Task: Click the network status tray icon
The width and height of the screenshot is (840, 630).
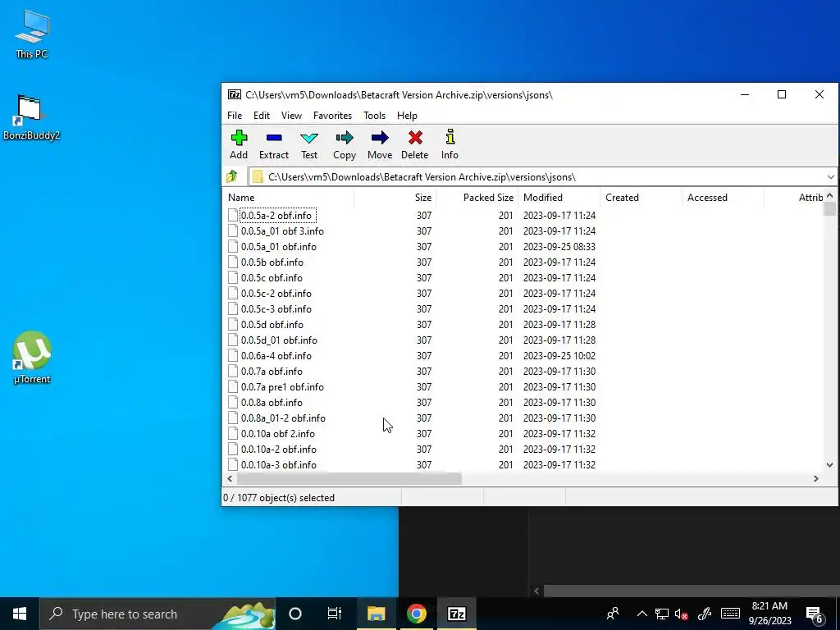Action: (662, 614)
